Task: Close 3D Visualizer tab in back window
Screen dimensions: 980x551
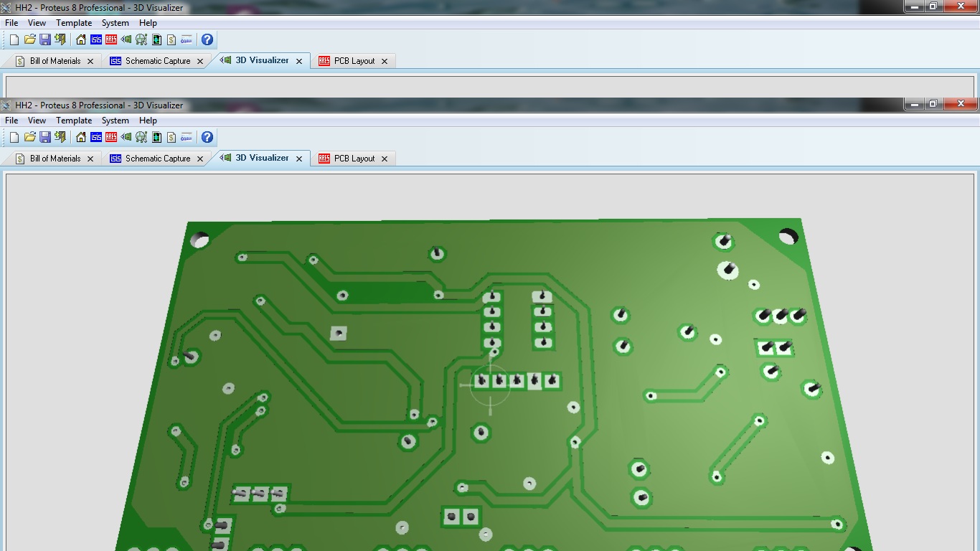Action: (x=299, y=61)
